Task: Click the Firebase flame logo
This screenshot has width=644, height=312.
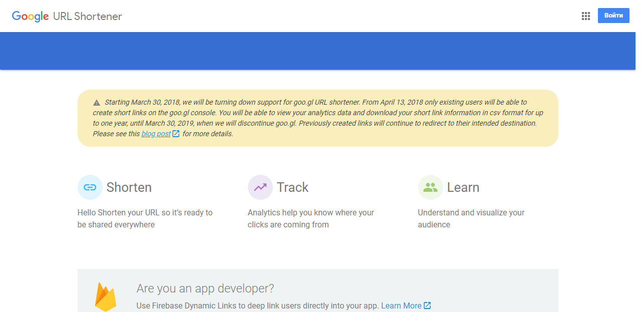Action: 106,297
